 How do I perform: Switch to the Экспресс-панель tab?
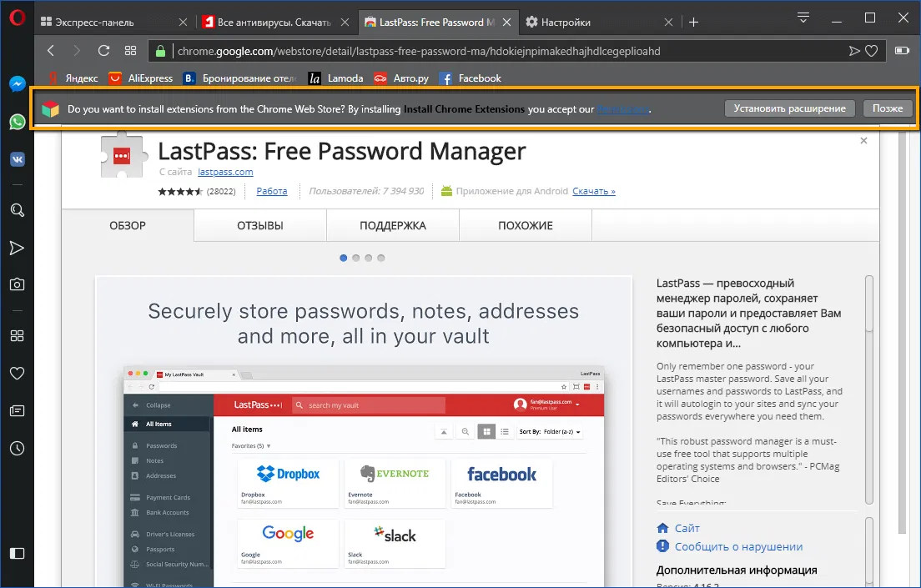click(x=94, y=23)
